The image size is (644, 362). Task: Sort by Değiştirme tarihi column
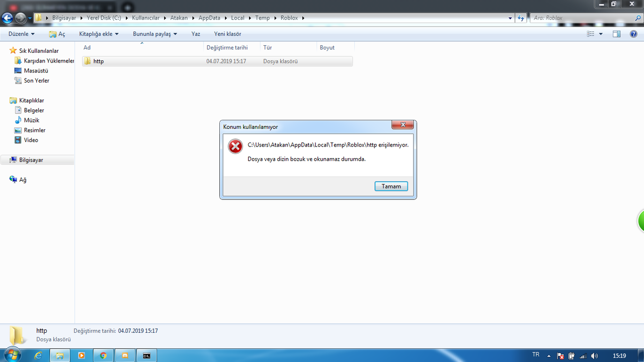point(232,47)
